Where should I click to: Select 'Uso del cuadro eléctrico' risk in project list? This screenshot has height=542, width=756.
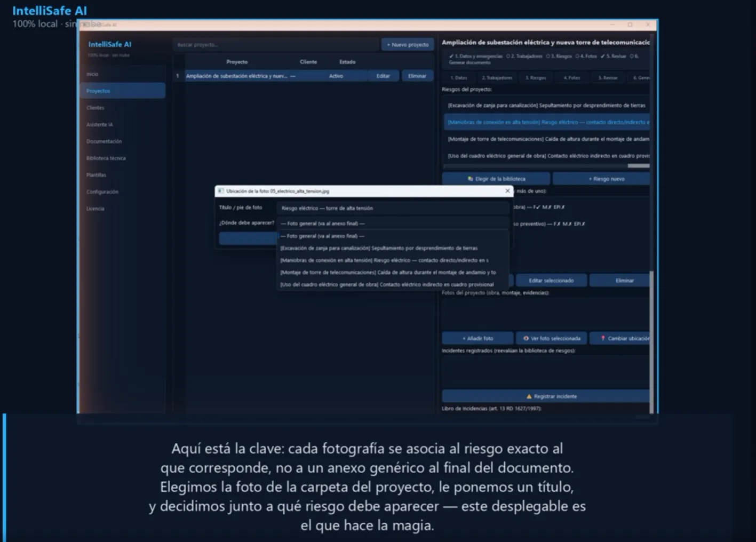[x=546, y=156]
